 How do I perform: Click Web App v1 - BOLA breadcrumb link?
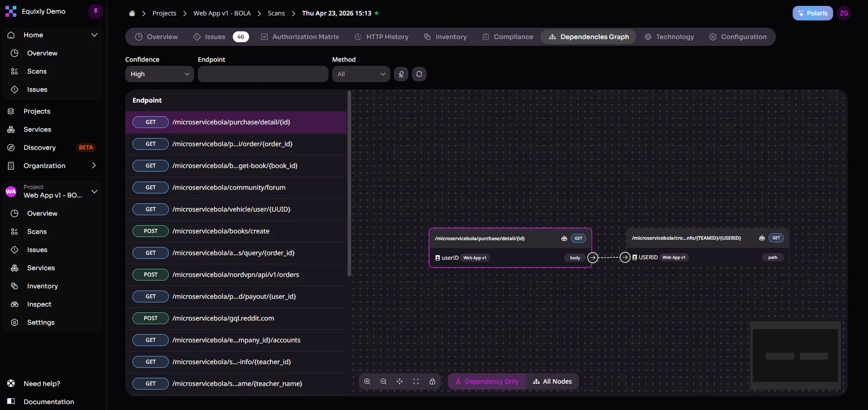[x=222, y=13]
